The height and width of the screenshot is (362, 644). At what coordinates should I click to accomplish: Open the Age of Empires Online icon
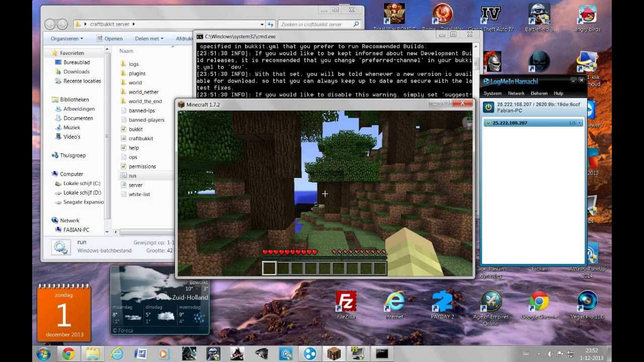pyautogui.click(x=491, y=308)
